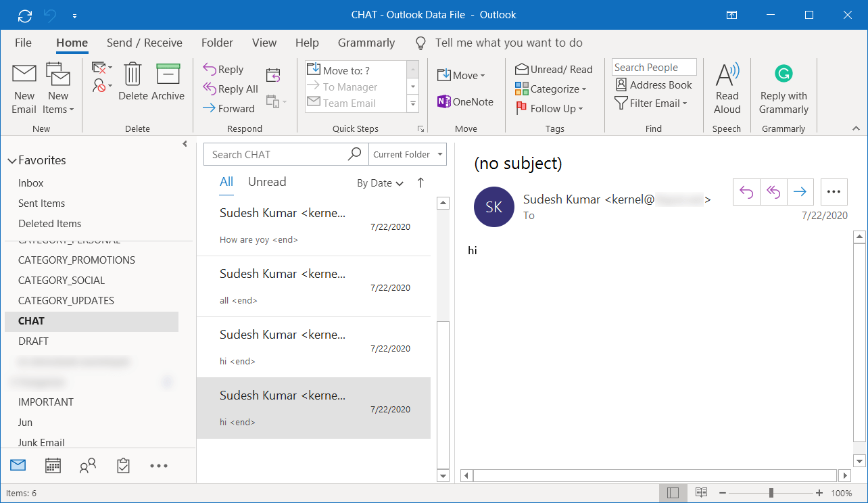Image resolution: width=868 pixels, height=503 pixels.
Task: Select the DRAFT folder
Action: tap(33, 341)
